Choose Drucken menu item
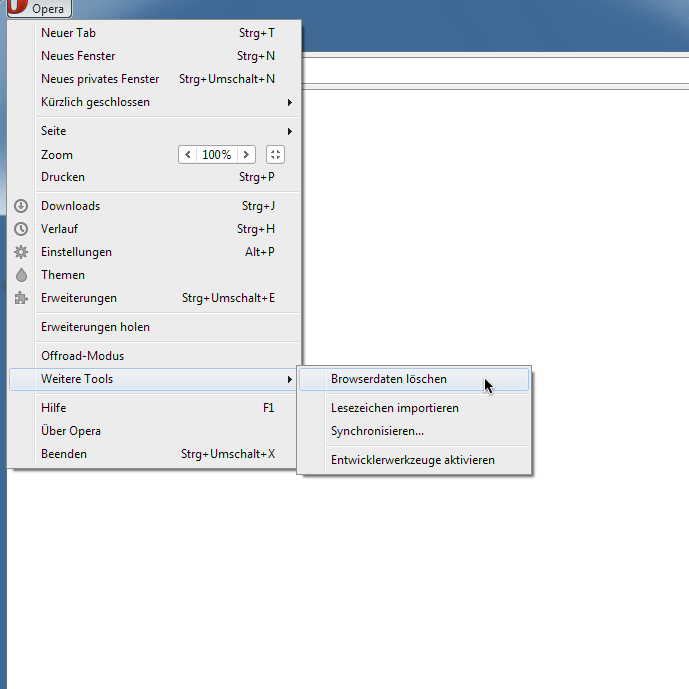 pyautogui.click(x=155, y=177)
